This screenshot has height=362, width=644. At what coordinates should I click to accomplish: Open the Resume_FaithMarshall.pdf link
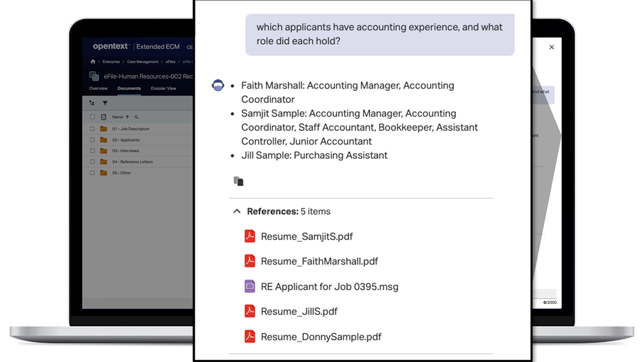pos(319,261)
